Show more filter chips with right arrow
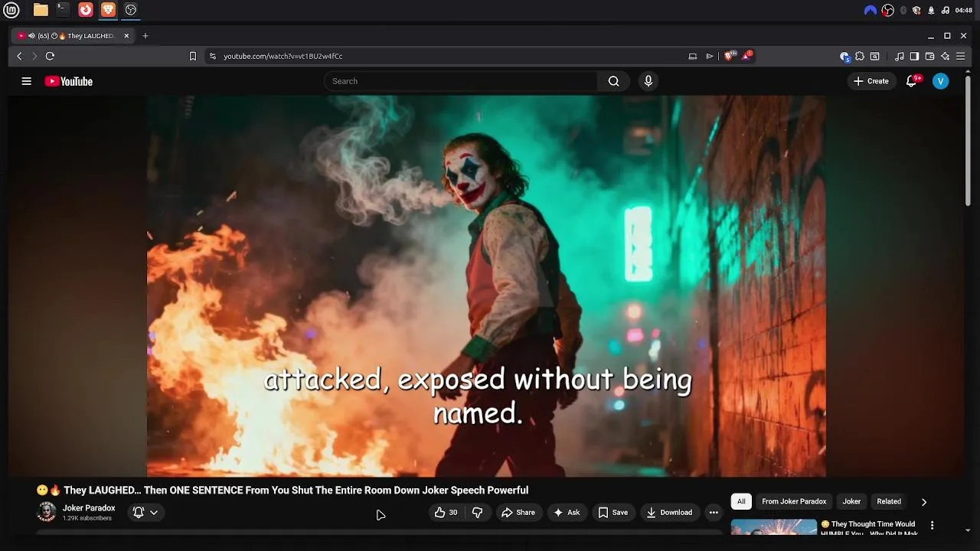Screen dimensions: 980x551 point(923,502)
